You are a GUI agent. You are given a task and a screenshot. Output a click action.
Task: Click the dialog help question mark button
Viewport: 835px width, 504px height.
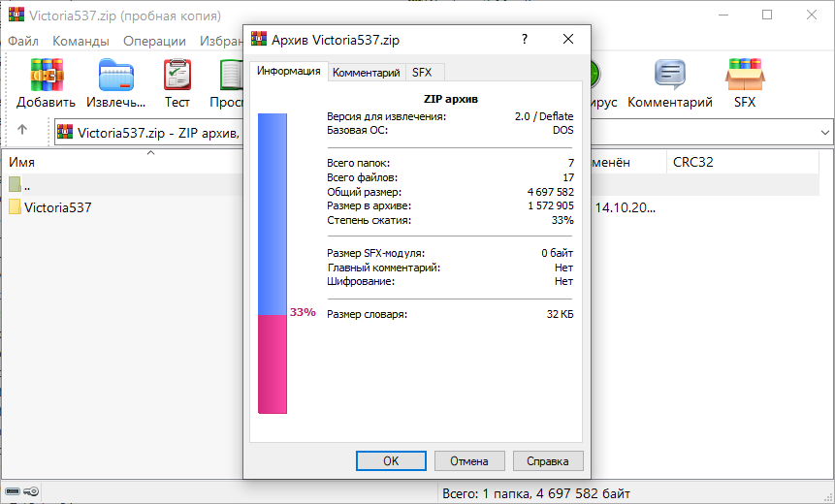coord(525,39)
